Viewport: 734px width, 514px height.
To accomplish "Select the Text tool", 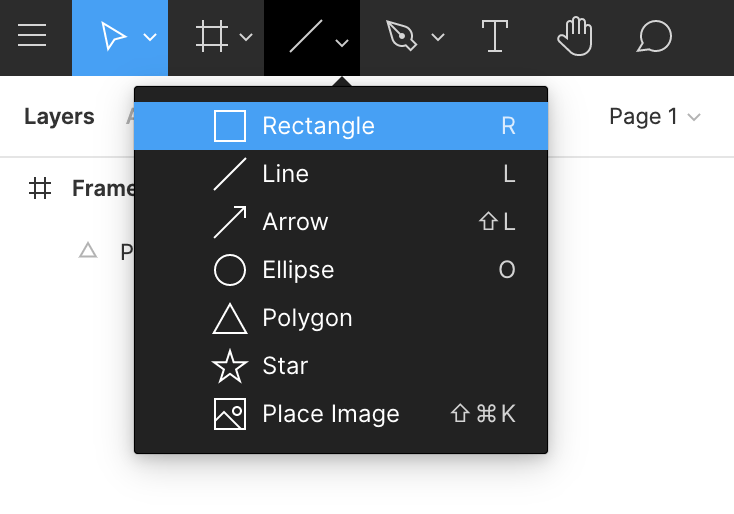I will tap(493, 37).
